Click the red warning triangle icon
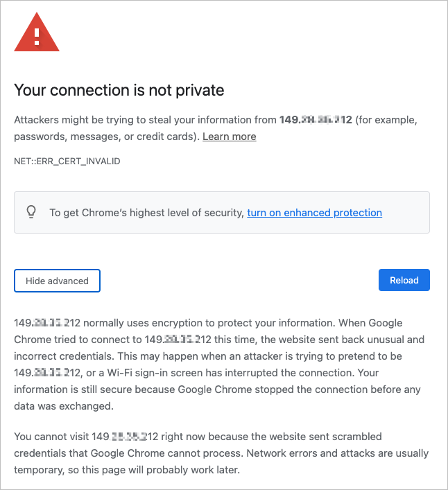Viewport: 448px width, 490px height. pos(37,33)
